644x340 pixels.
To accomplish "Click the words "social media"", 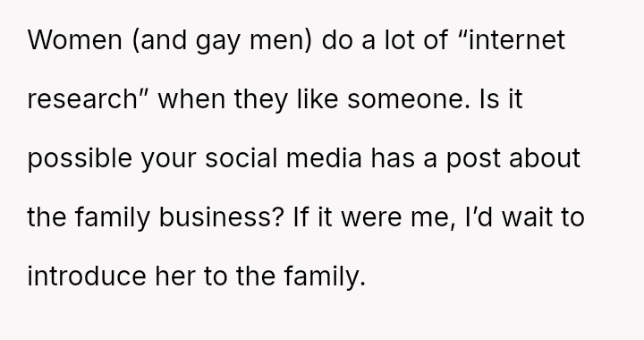I will point(284,158).
